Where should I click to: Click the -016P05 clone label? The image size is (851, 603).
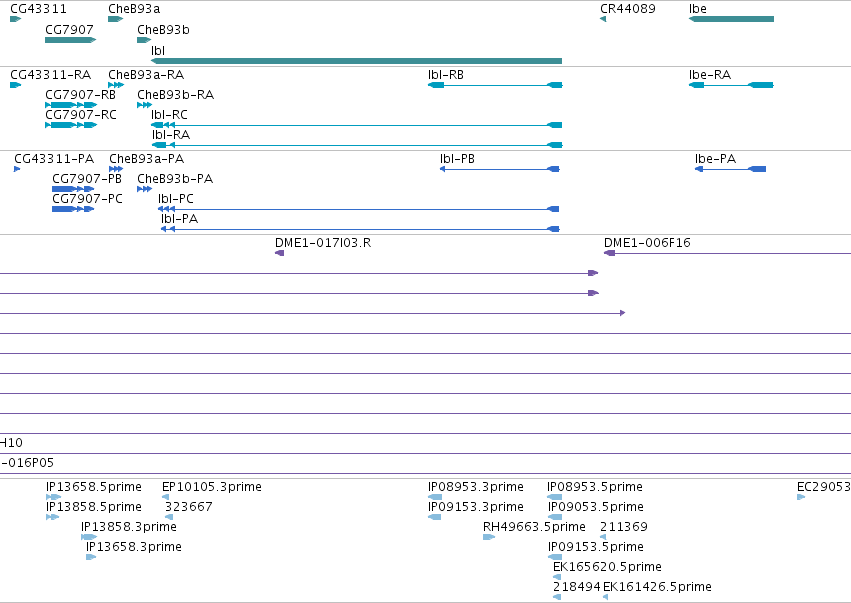tap(27, 462)
